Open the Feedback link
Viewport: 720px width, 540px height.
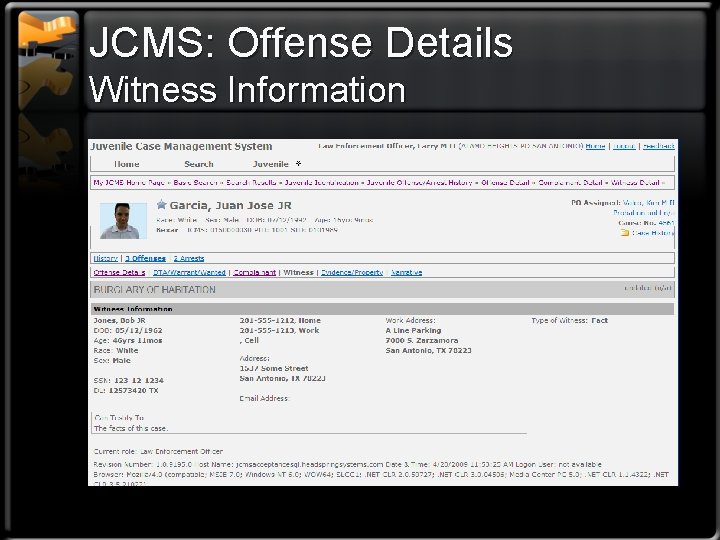(658, 146)
